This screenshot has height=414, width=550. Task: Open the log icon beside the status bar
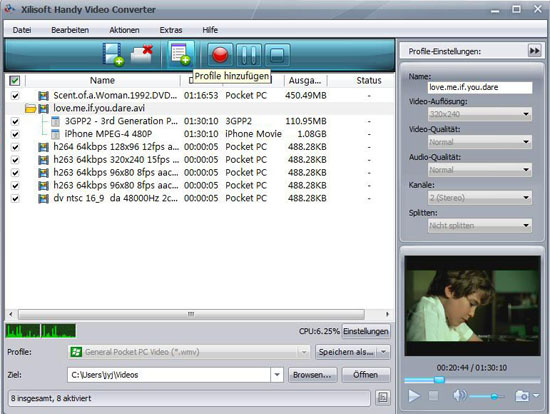[x=382, y=398]
